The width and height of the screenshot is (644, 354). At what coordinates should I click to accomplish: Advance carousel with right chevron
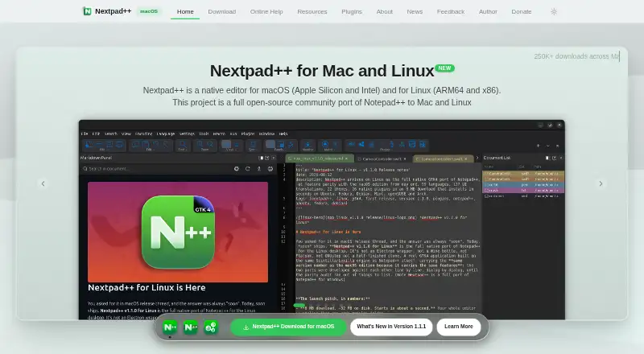(601, 183)
